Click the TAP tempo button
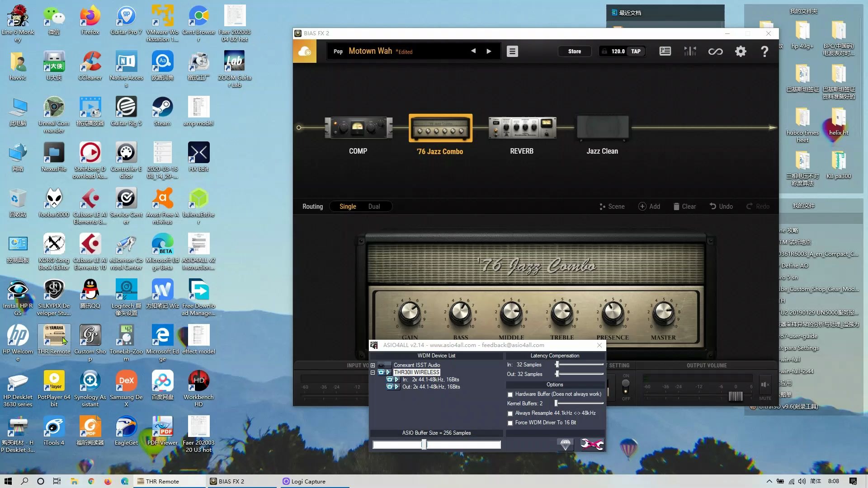The image size is (868, 488). coord(636,52)
